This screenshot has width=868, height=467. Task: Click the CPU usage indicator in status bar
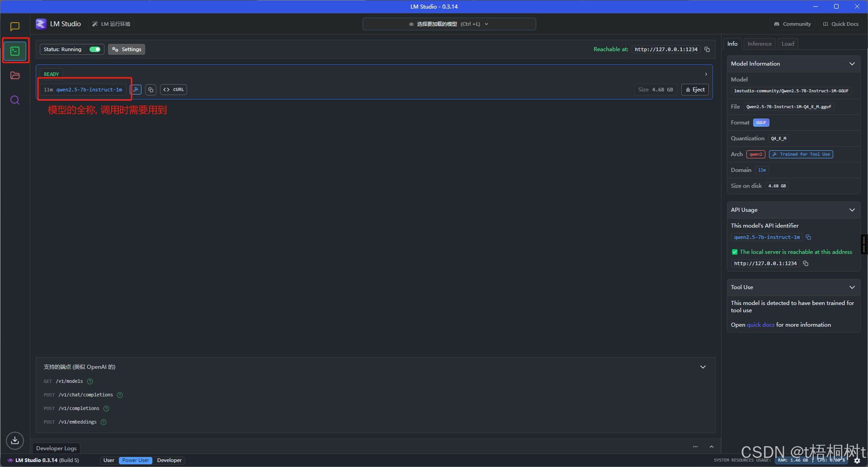point(831,460)
